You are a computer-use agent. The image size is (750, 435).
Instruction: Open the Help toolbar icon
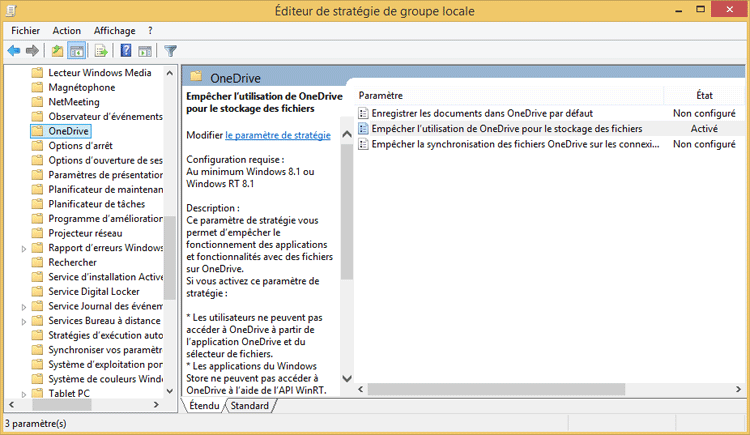[x=125, y=50]
